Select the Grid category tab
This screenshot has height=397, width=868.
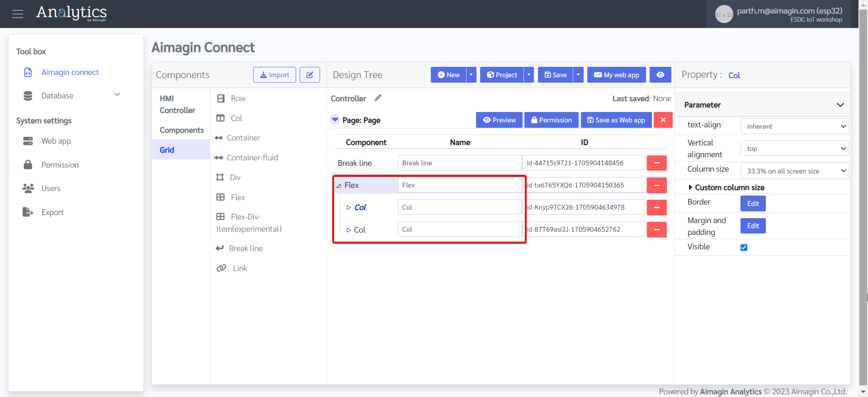(x=181, y=150)
